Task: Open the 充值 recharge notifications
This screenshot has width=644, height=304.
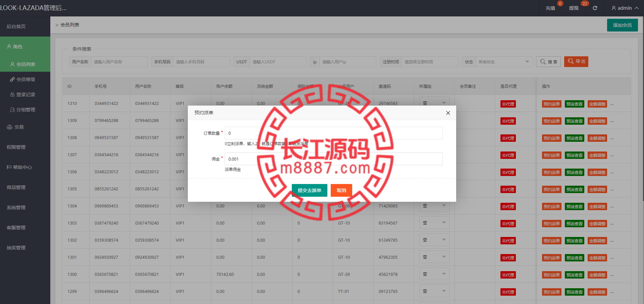Action: pyautogui.click(x=550, y=8)
